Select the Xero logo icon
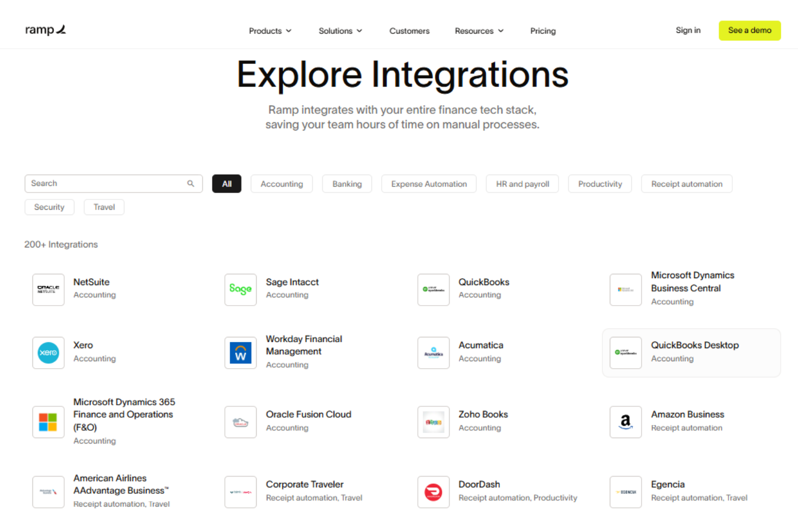This screenshot has height=532, width=798. tap(49, 353)
